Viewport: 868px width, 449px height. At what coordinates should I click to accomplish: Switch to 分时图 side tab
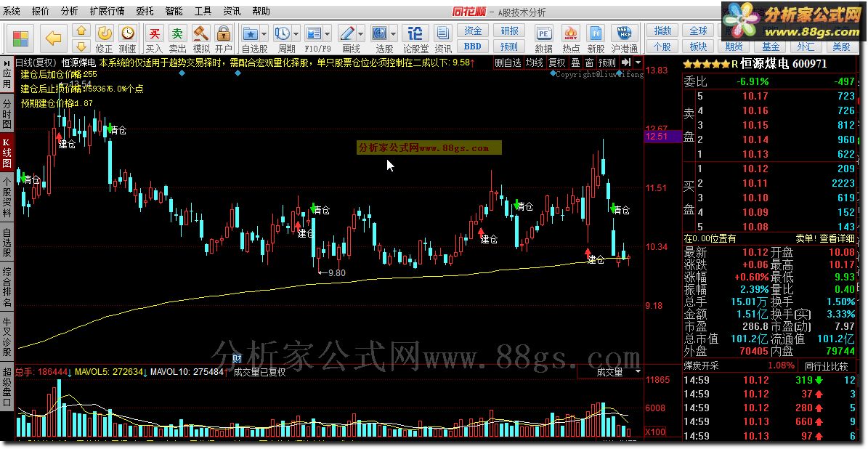tap(7, 113)
